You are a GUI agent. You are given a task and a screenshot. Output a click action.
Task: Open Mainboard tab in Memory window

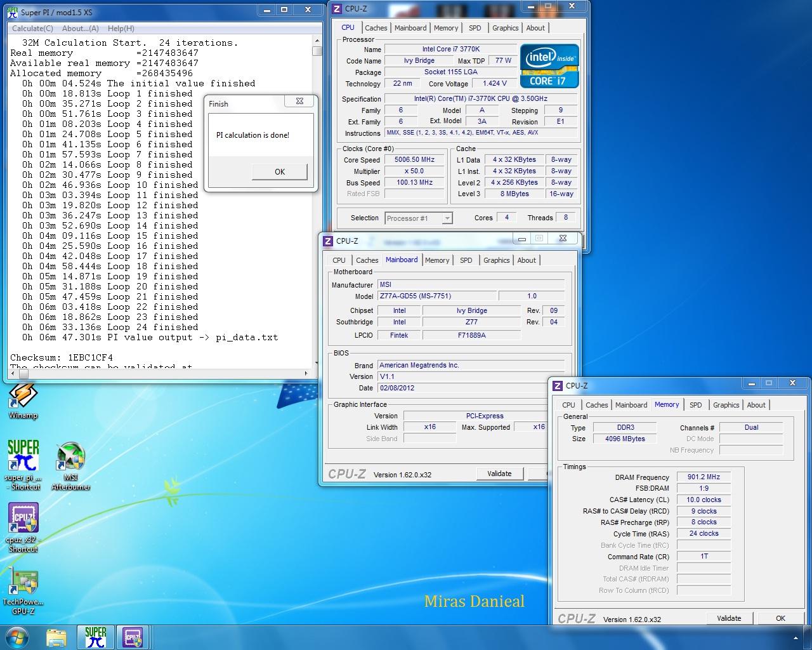(x=631, y=405)
